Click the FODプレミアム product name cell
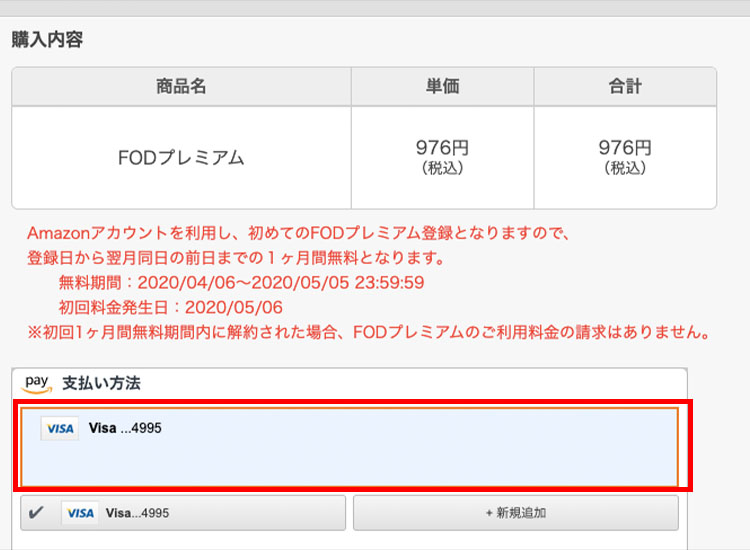Screen dimensions: 750x550 tap(181, 157)
